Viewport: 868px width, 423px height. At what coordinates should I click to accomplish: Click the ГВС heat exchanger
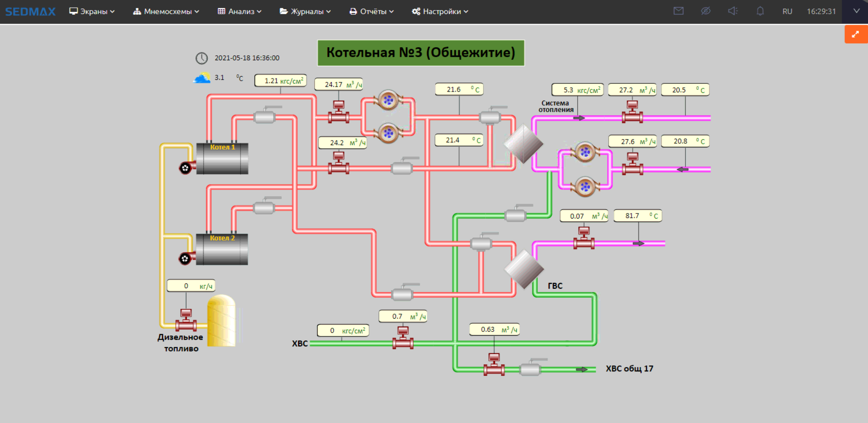click(x=524, y=269)
